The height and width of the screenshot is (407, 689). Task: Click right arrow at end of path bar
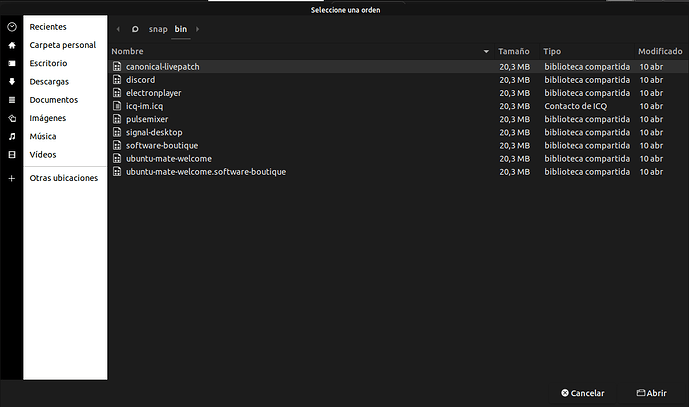pyautogui.click(x=198, y=29)
